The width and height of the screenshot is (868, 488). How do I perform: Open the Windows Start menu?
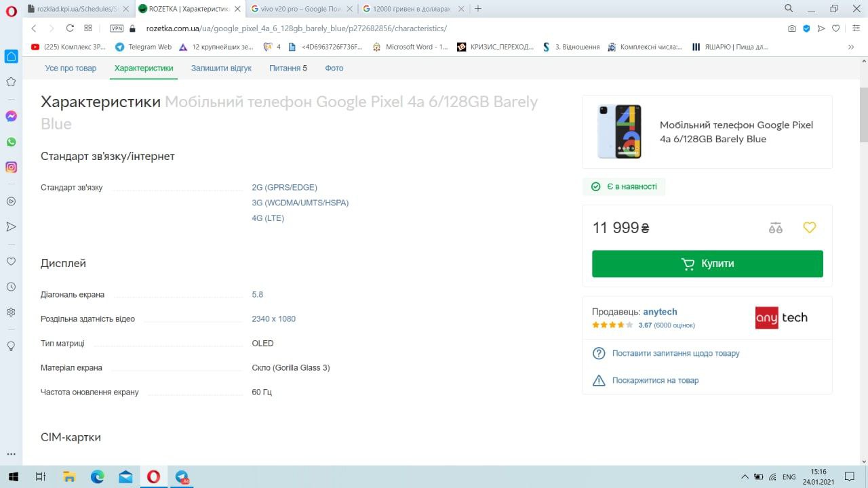coord(12,476)
